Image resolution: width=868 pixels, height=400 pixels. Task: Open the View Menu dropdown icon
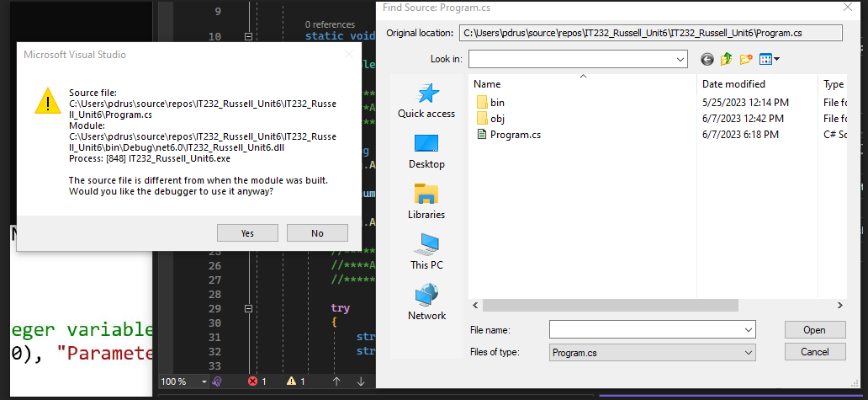click(770, 59)
